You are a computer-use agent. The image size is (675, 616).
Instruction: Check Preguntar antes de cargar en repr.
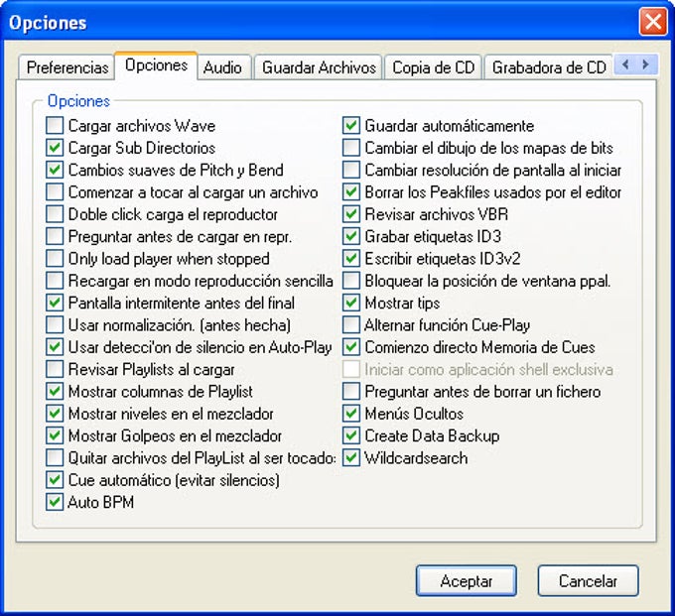tap(55, 236)
